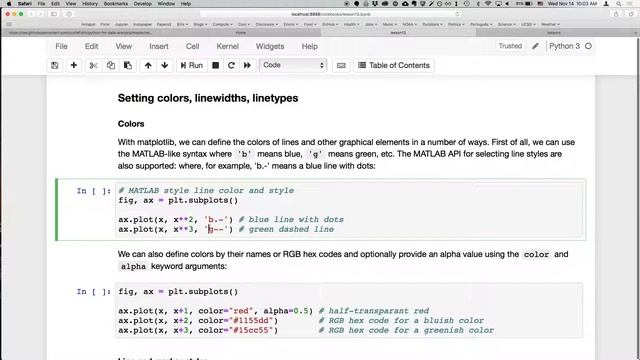Open the Apple menu
Viewport: 640px width, 360px height.
pyautogui.click(x=9, y=4)
